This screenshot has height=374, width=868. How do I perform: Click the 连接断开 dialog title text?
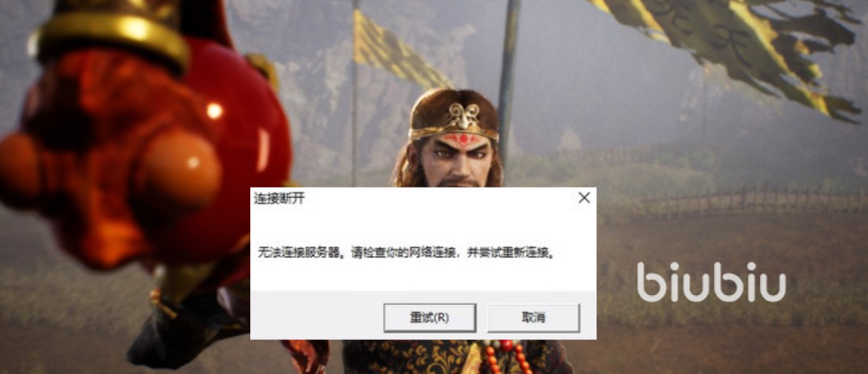click(279, 199)
